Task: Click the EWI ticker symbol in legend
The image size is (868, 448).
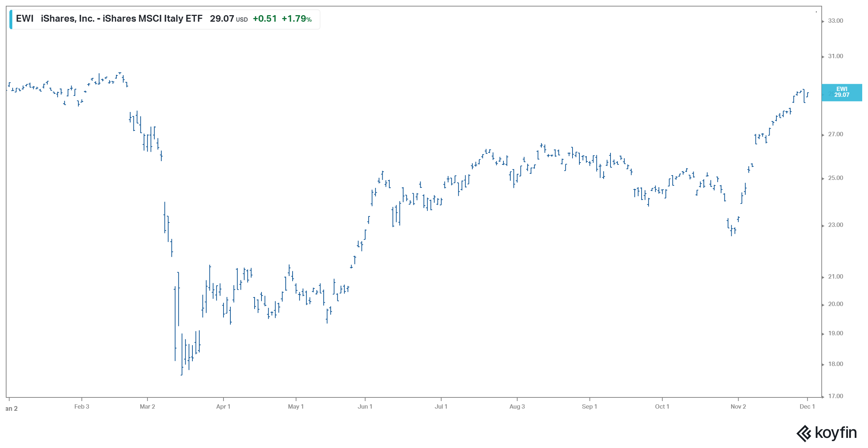Action: coord(25,19)
